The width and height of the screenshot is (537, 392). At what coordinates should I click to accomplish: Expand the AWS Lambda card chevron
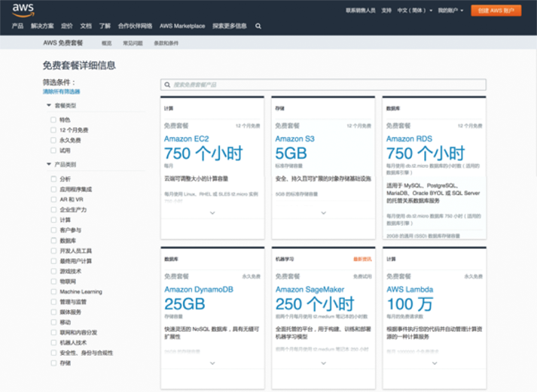(435, 363)
